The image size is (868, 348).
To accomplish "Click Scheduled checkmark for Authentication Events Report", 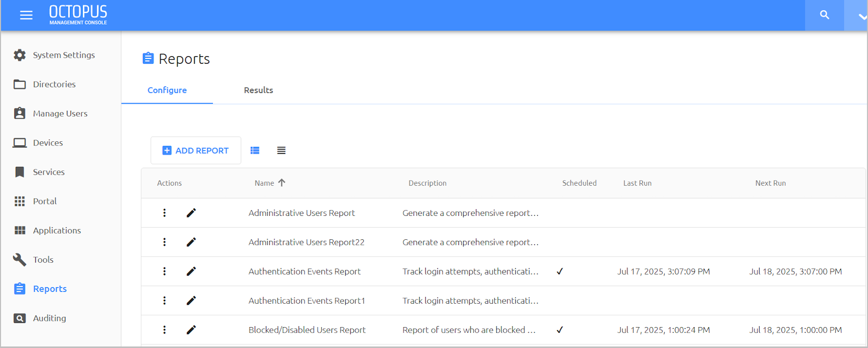I will pyautogui.click(x=560, y=271).
